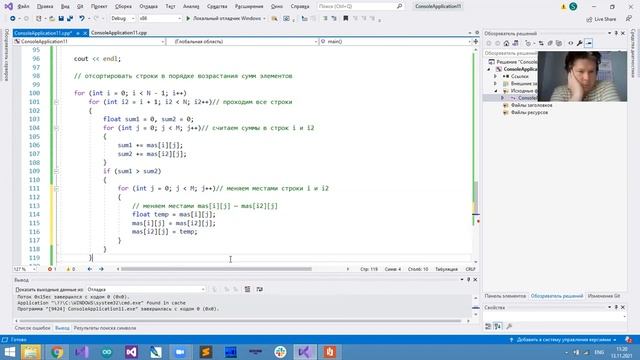Collapse the for loop at line 101
This screenshot has width=640, height=360.
(56, 102)
